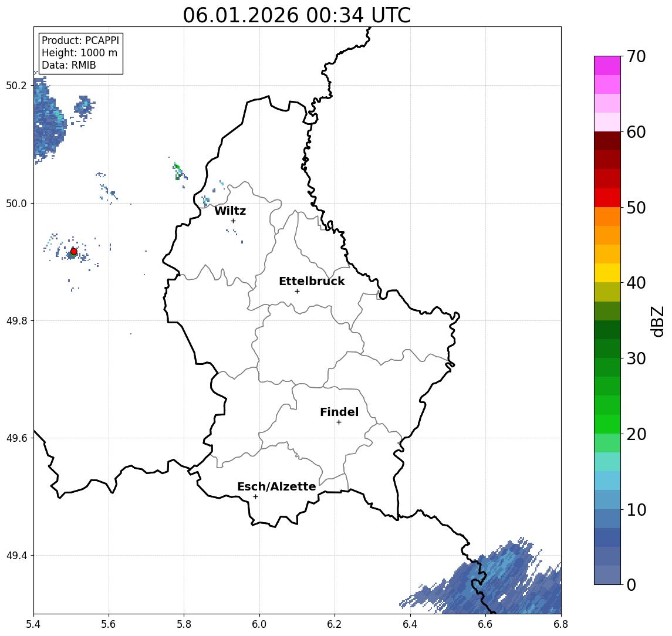Click the dBZ colorbar axis label
Image resolution: width=672 pixels, height=636 pixels.
[x=657, y=322]
